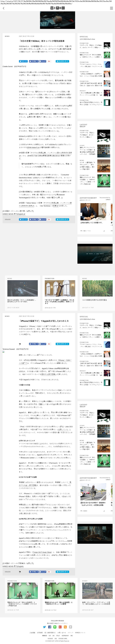The height and width of the screenshot is (644, 115).
Task: Select お問い合わせ in the footer
Action: tap(62, 632)
